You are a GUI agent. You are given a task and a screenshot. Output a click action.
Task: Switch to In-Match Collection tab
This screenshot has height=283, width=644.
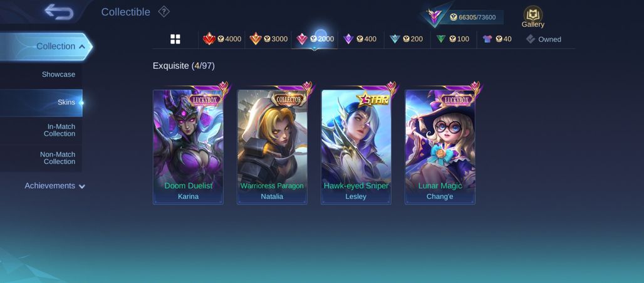click(x=41, y=130)
